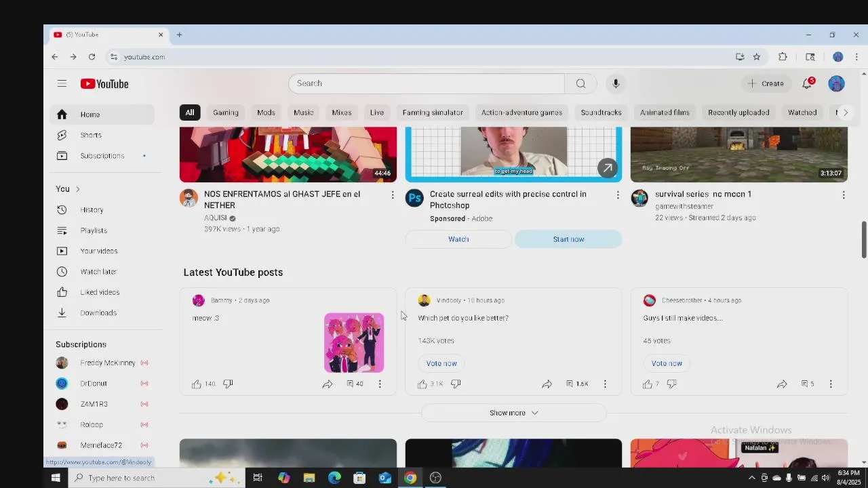Open more options for Bammy post
Screen dimensions: 868x488
pos(380,384)
